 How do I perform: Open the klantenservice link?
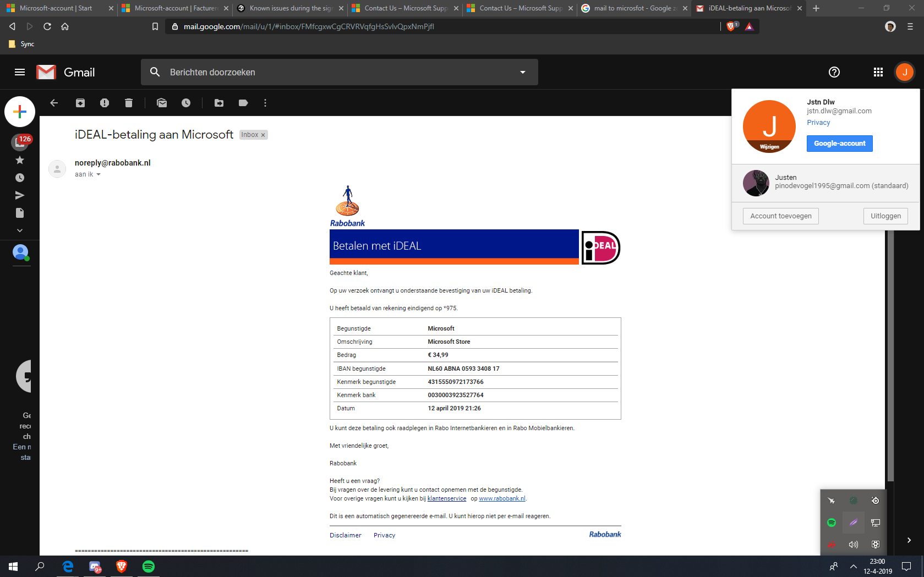pos(447,498)
